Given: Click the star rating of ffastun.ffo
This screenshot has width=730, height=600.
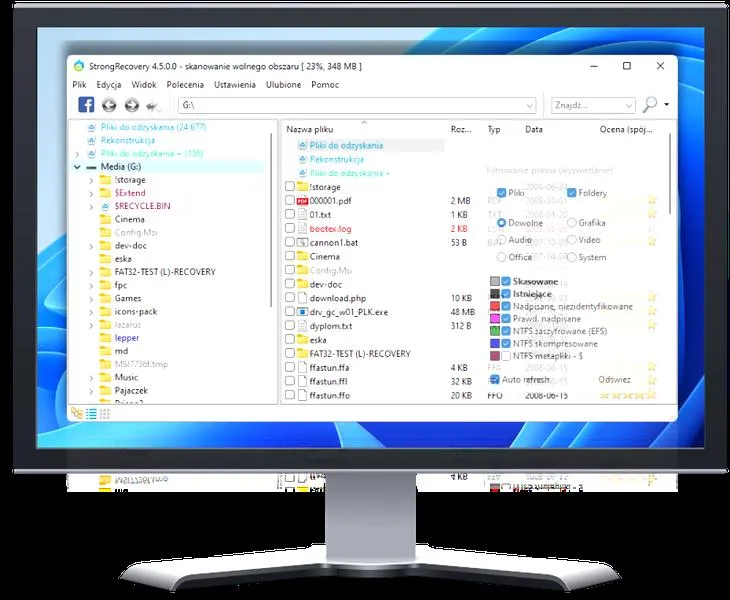Looking at the screenshot, I should (x=628, y=395).
